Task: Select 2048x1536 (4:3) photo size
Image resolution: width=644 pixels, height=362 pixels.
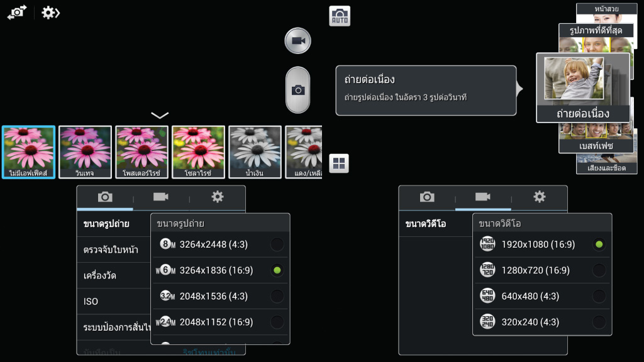Action: 221,296
